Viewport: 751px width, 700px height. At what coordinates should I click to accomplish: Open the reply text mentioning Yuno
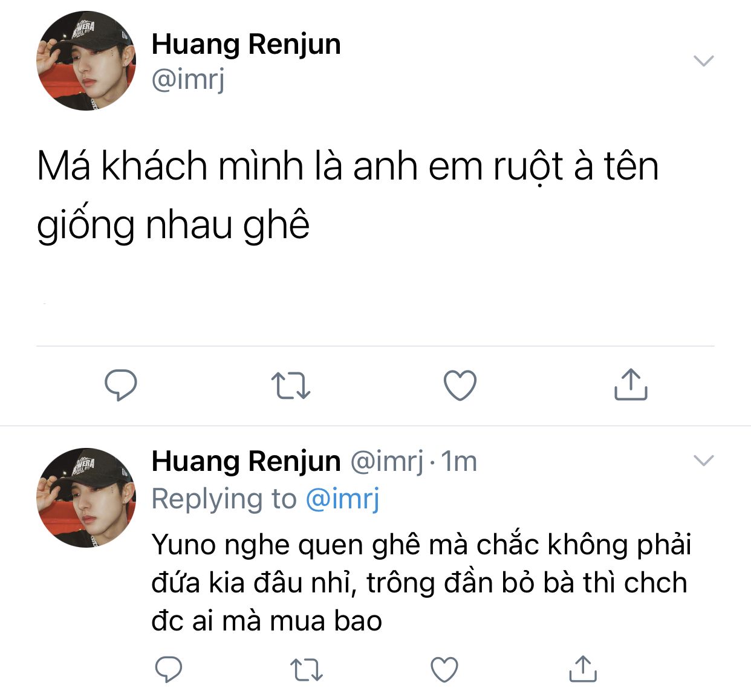pos(421,583)
